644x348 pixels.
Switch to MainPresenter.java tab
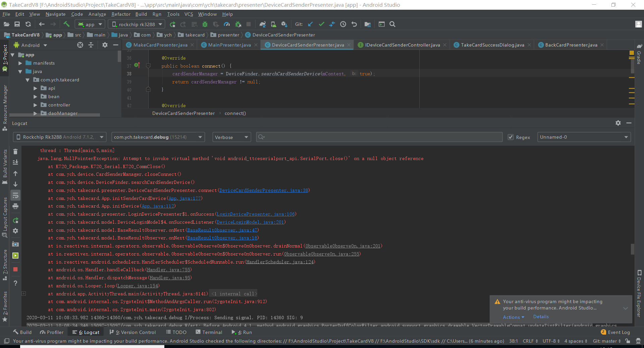(229, 45)
